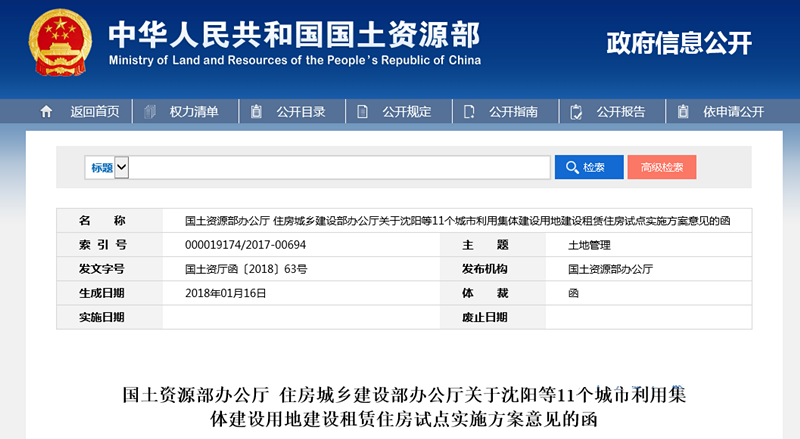
Task: Click the home icon beside 返回首页
Action: tap(46, 112)
